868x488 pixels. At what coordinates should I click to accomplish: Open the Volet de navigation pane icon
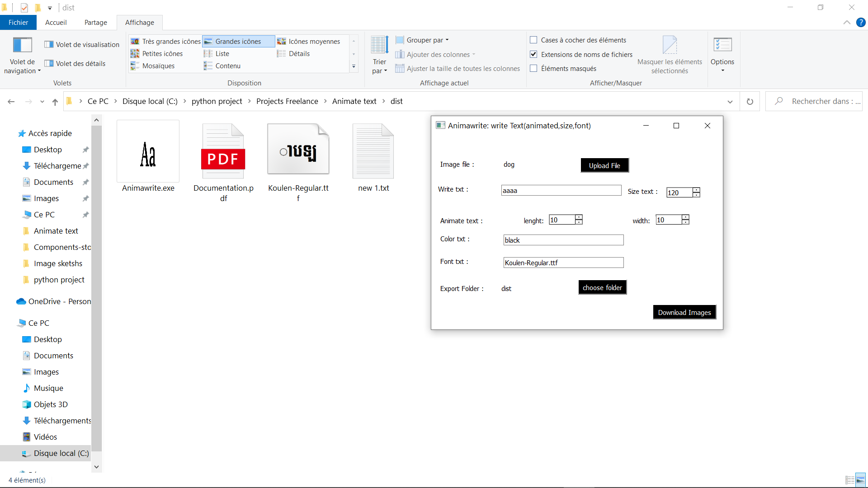[22, 46]
